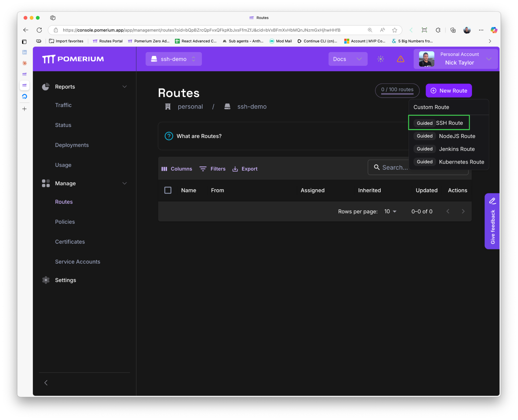Open the ssh-demo cluster switcher dropdown
518x420 pixels.
point(173,59)
